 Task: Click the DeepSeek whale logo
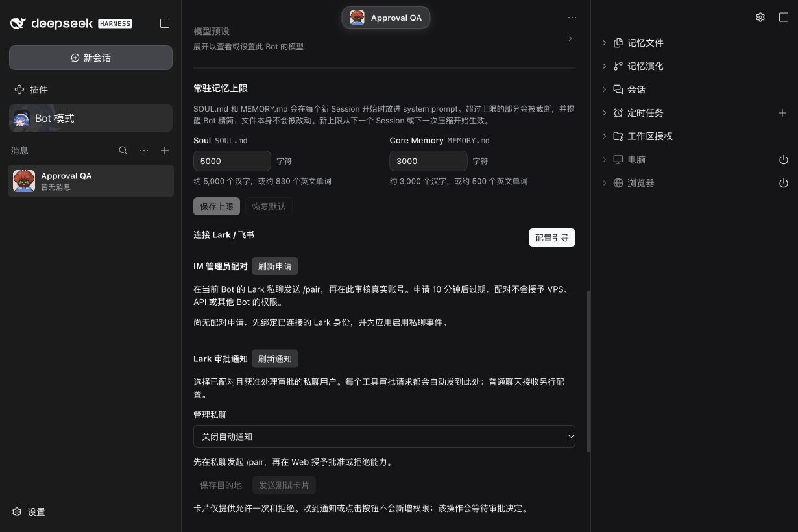tap(18, 23)
